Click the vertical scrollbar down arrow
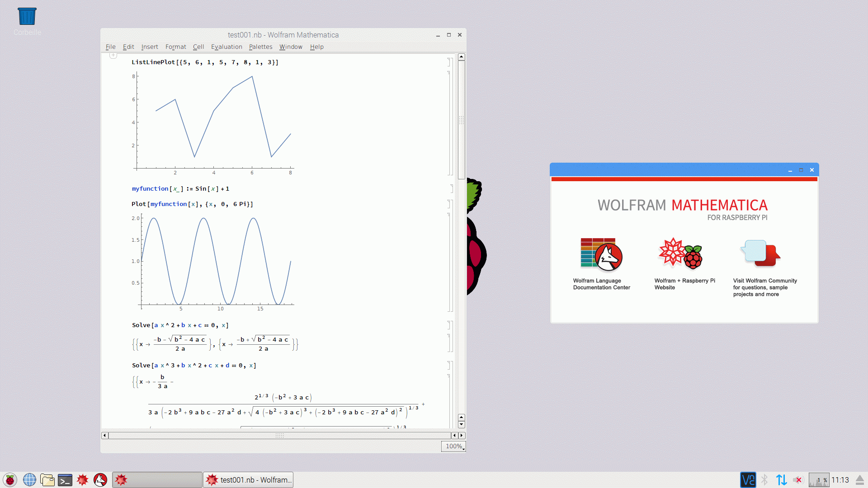Screen dimensions: 868x488 click(x=461, y=425)
